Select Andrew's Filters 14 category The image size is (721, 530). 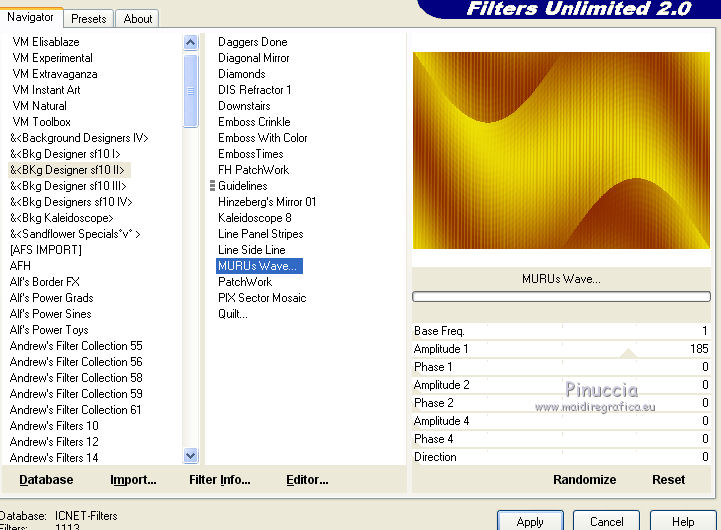pos(54,458)
